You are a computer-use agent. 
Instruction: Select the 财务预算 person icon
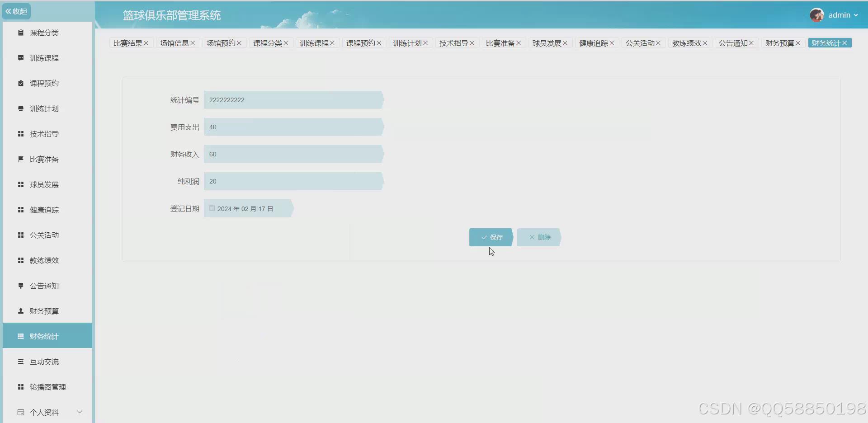20,311
